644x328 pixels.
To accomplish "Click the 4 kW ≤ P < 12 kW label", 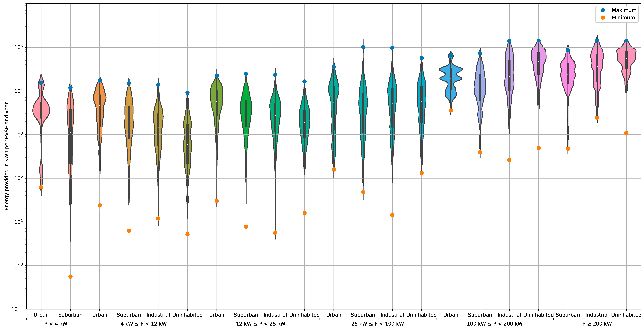I will pos(143,323).
